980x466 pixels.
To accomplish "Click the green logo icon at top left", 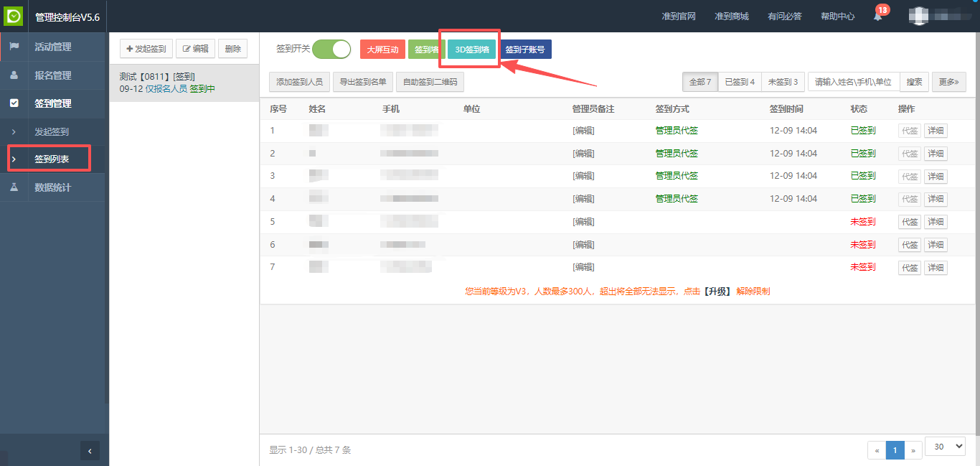I will pos(14,16).
